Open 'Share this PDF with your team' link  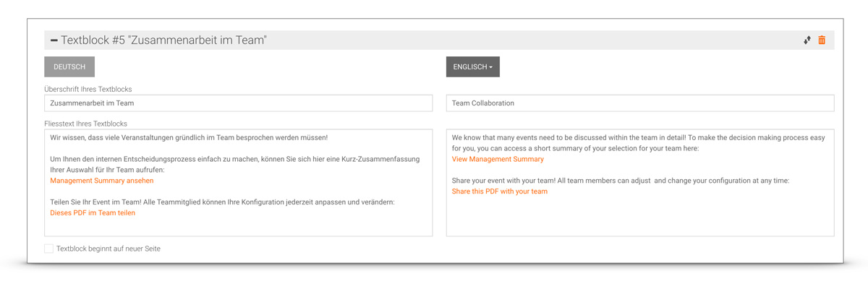click(499, 191)
